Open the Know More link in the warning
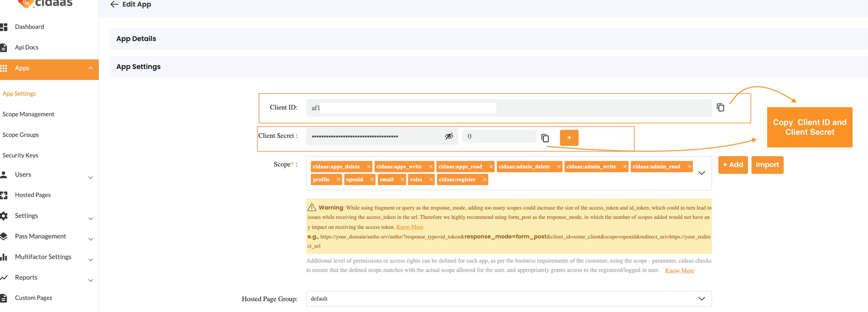The image size is (868, 312). pos(410,227)
